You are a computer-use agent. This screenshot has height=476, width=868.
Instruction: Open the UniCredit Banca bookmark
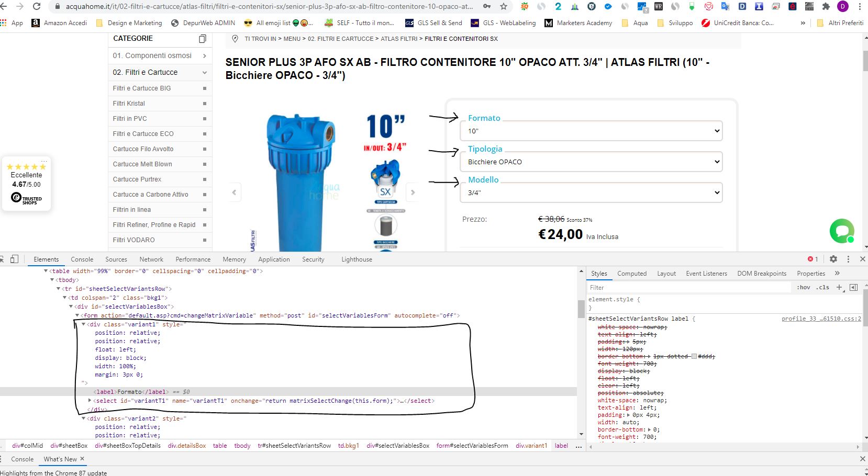coord(737,23)
